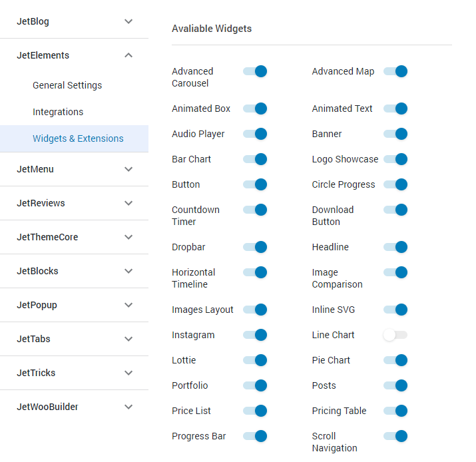The image size is (476, 462).
Task: Disable the Advanced Map widget toggle
Action: [x=395, y=71]
